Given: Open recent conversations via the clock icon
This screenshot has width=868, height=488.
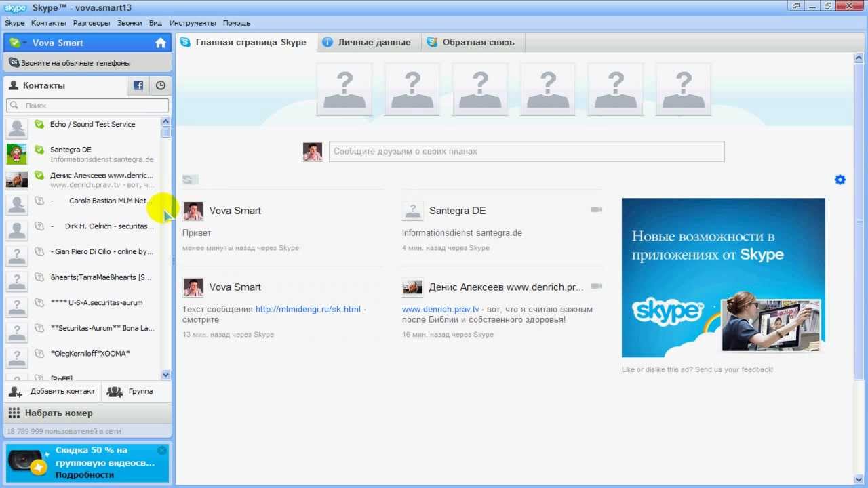Looking at the screenshot, I should [161, 85].
